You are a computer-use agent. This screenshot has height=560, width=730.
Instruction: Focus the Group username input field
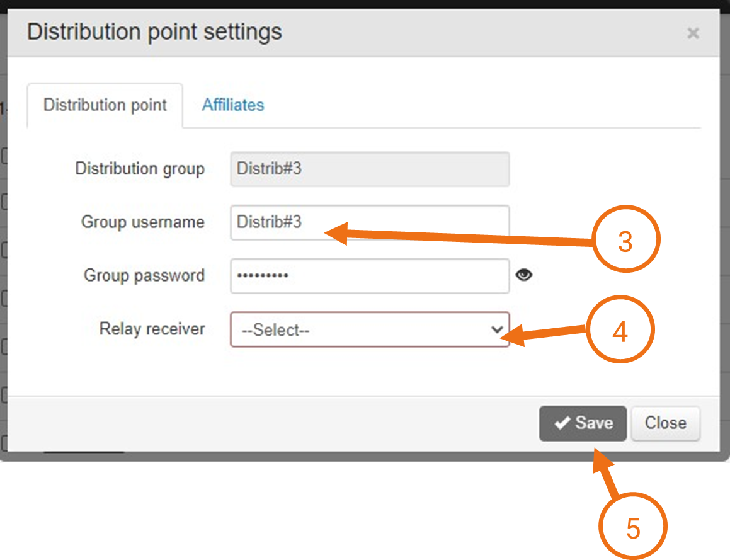tap(370, 222)
